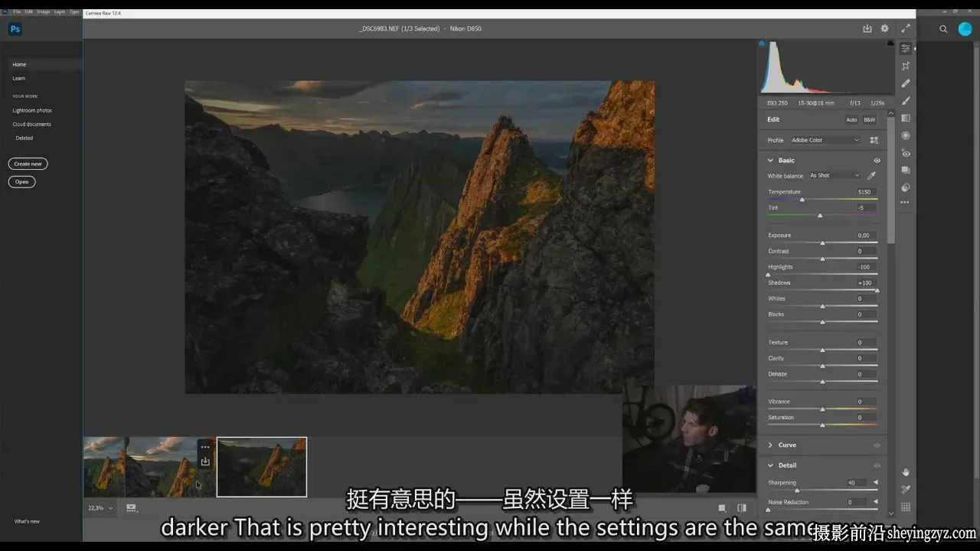Toggle Curve panel visibility eye
The image size is (980, 551).
877,445
